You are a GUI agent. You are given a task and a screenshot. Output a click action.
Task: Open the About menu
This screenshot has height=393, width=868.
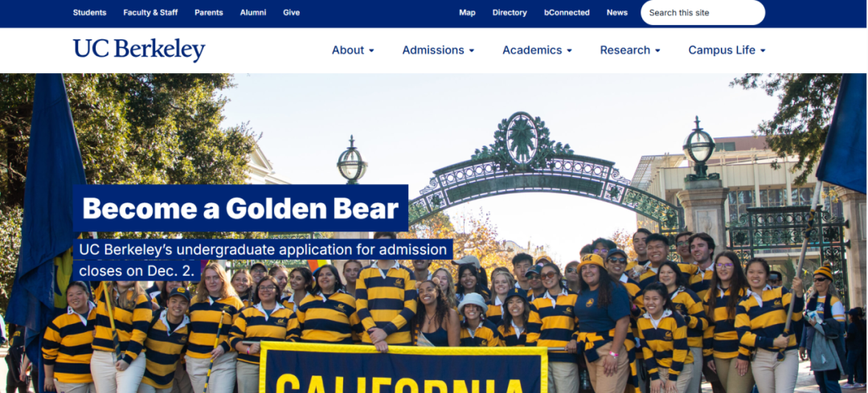348,50
